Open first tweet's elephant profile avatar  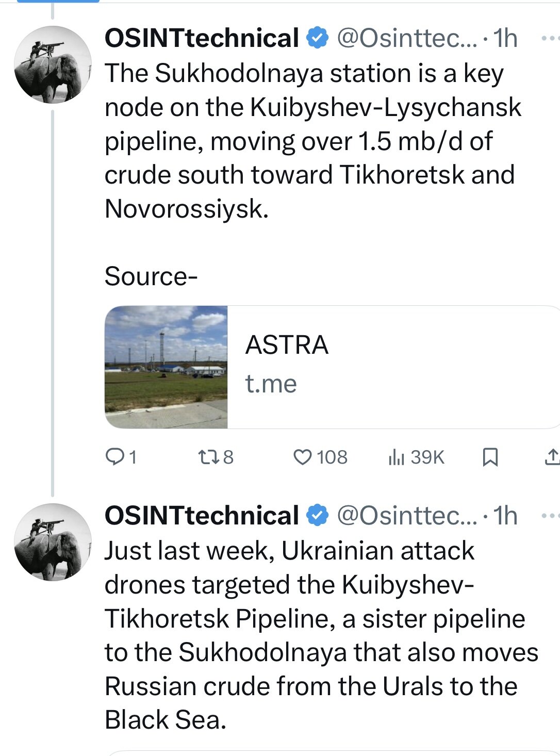click(53, 65)
